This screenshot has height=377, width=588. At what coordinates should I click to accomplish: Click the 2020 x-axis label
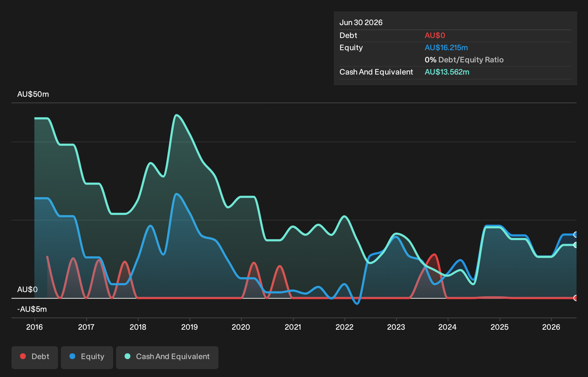(x=241, y=327)
